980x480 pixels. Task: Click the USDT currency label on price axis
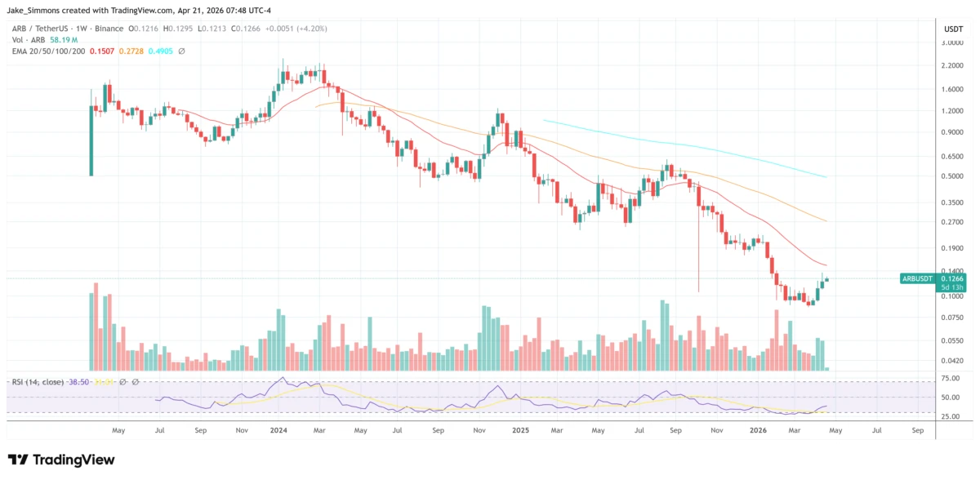(x=952, y=28)
